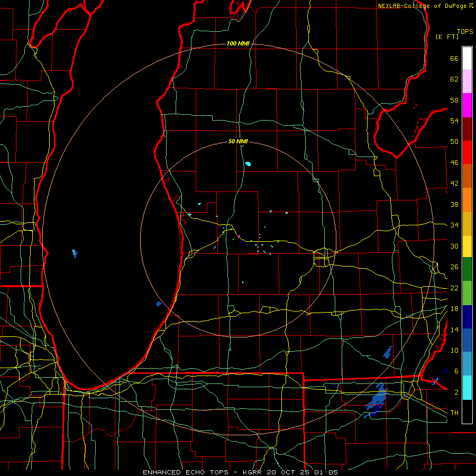Viewport: 476px width, 476px height.
Task: Click the legend value "38"
Action: [454, 205]
